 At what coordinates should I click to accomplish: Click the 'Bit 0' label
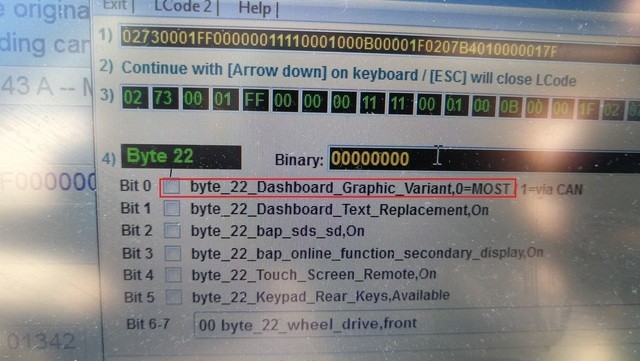[x=136, y=186]
